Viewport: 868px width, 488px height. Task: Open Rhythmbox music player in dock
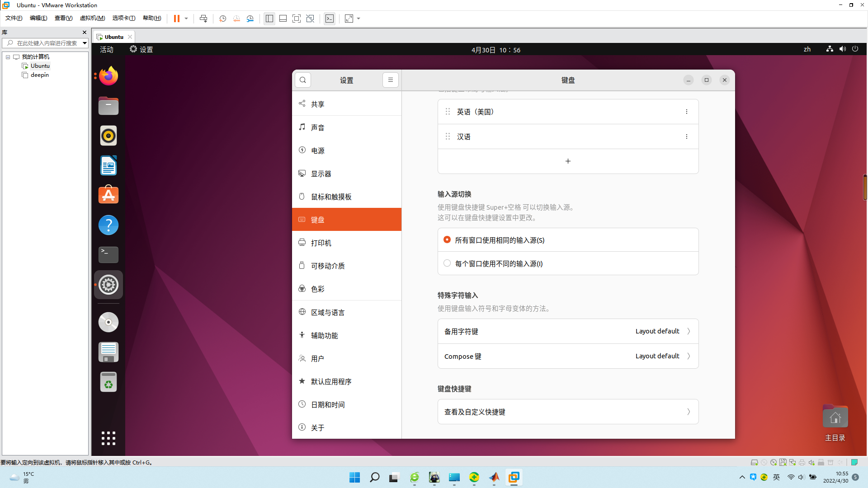(108, 136)
